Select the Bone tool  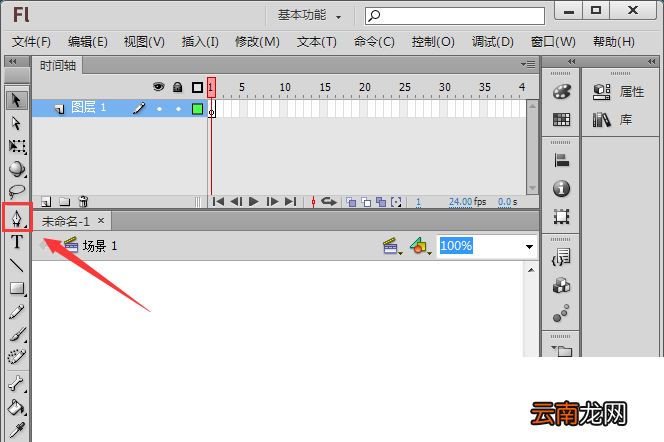coord(17,383)
